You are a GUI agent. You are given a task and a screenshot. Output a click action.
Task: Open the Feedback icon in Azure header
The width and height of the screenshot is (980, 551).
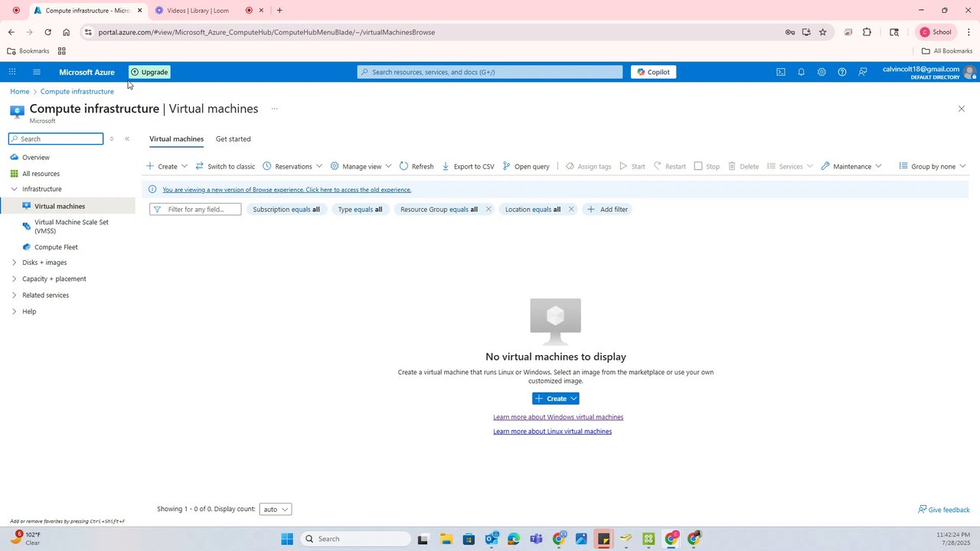click(x=863, y=72)
